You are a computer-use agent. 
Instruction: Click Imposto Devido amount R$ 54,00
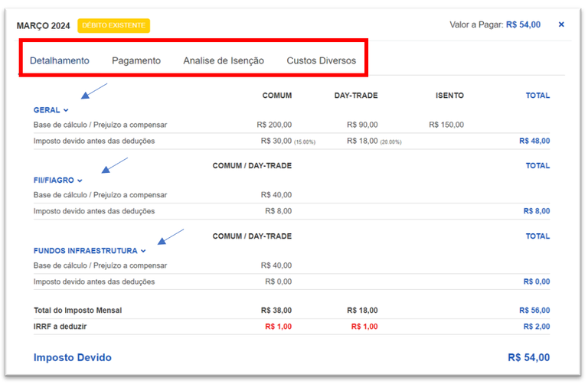pyautogui.click(x=529, y=357)
